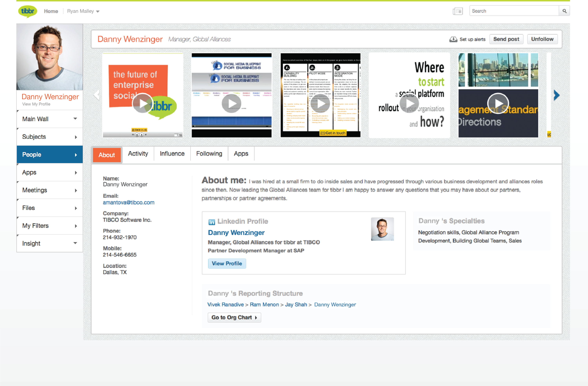Click the LinkedIn icon in profile card
This screenshot has width=588, height=386.
211,222
